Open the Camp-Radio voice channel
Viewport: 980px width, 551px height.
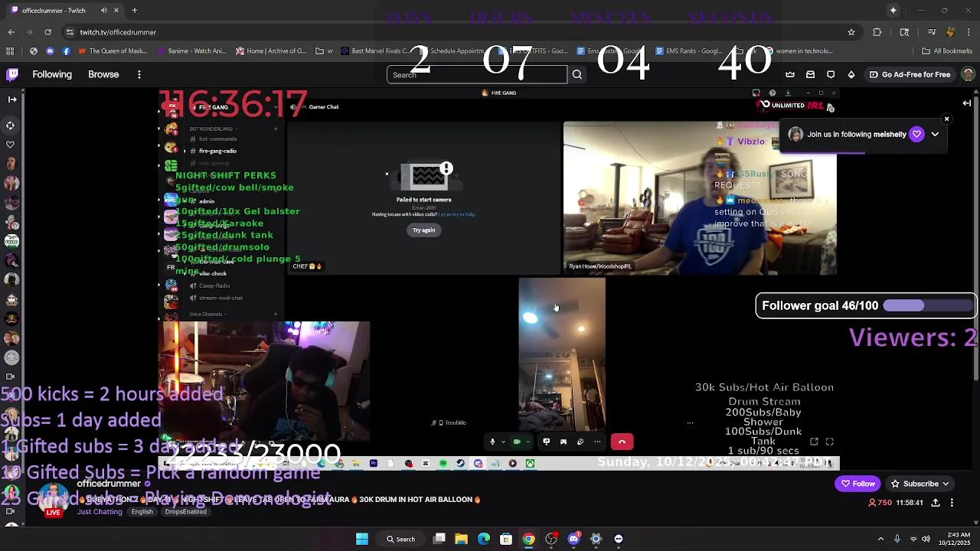pyautogui.click(x=214, y=285)
